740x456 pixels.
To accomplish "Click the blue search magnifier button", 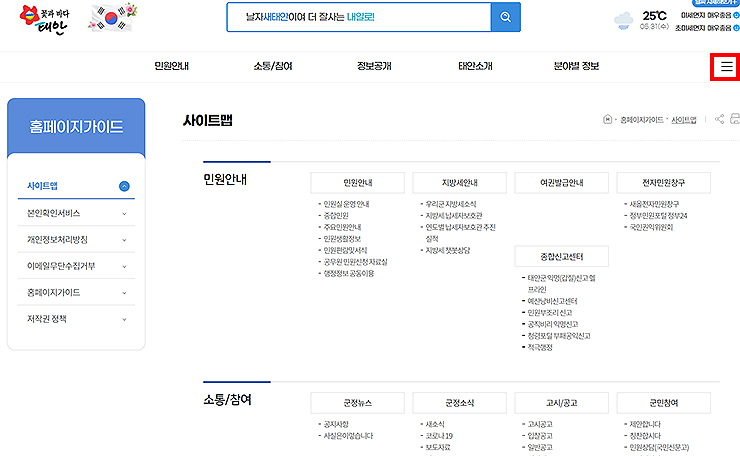I will [505, 17].
